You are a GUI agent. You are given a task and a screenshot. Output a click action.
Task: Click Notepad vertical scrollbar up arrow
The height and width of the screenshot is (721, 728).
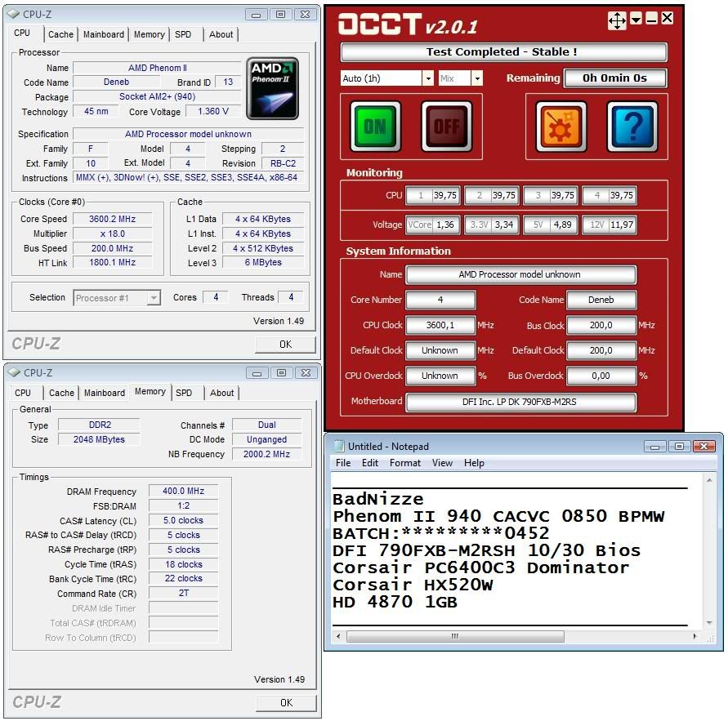click(709, 480)
